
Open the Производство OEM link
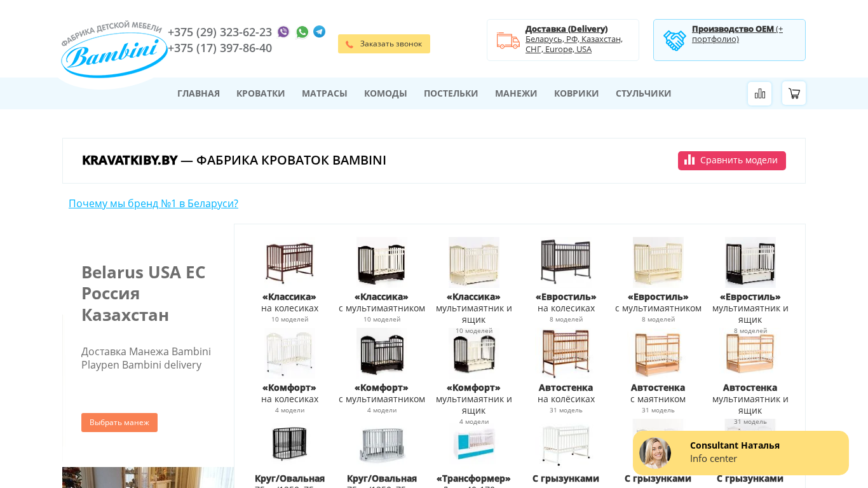point(737,34)
